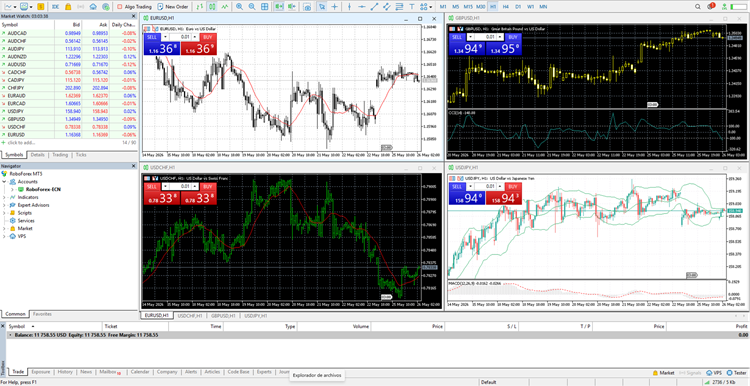Open the chart type dropdown arrow
Viewport: 750px width, 386px height.
tap(15, 7)
